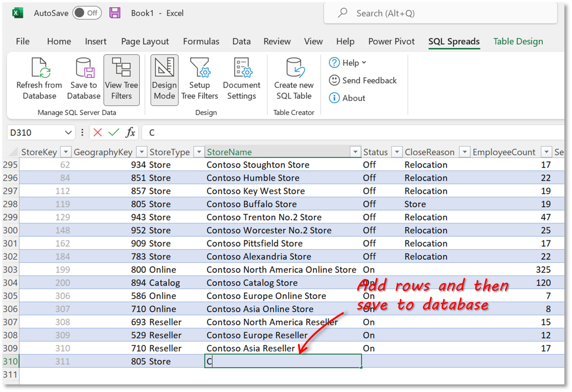Screen dimensions: 572x392
Task: Click the About button
Action: [x=353, y=98]
